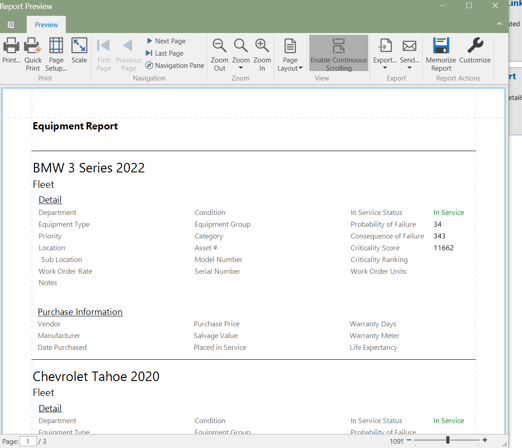Open the Zoom dropdown arrow

coord(241,68)
